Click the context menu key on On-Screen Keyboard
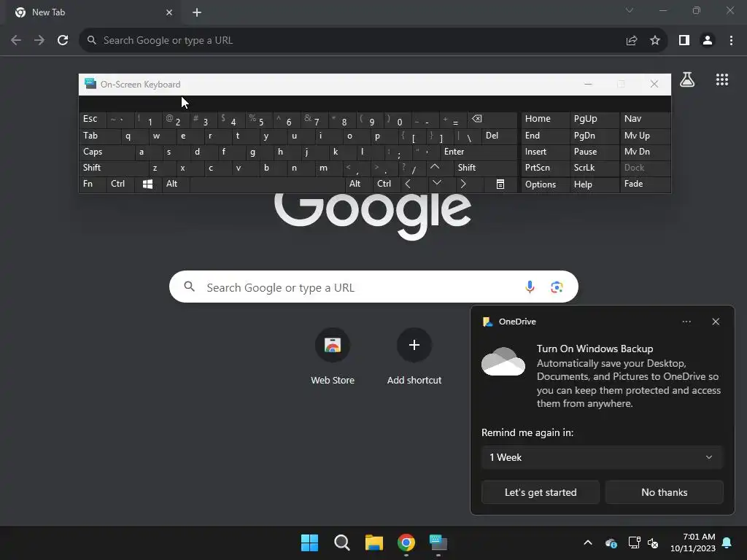747x560 pixels. click(500, 184)
